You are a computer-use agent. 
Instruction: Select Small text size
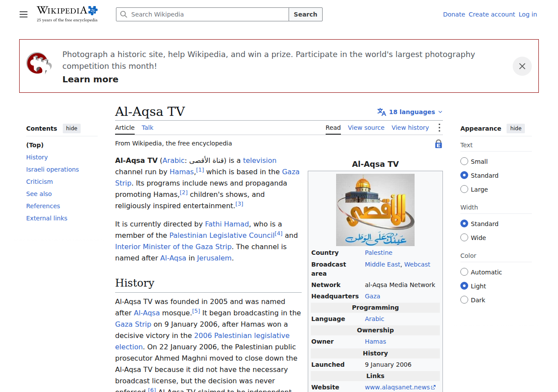point(464,162)
